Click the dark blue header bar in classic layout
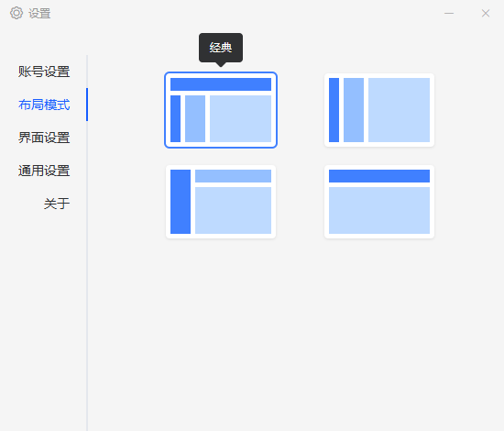The width and height of the screenshot is (504, 431). 221,84
